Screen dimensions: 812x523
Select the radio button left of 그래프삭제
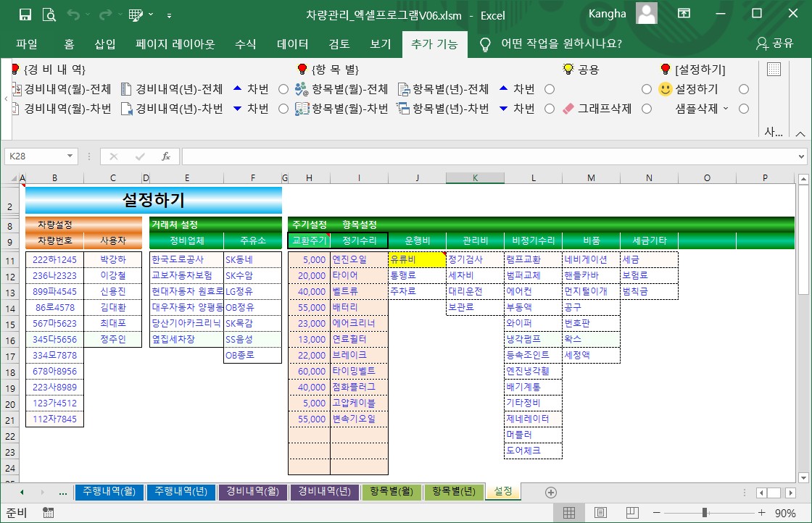[550, 109]
